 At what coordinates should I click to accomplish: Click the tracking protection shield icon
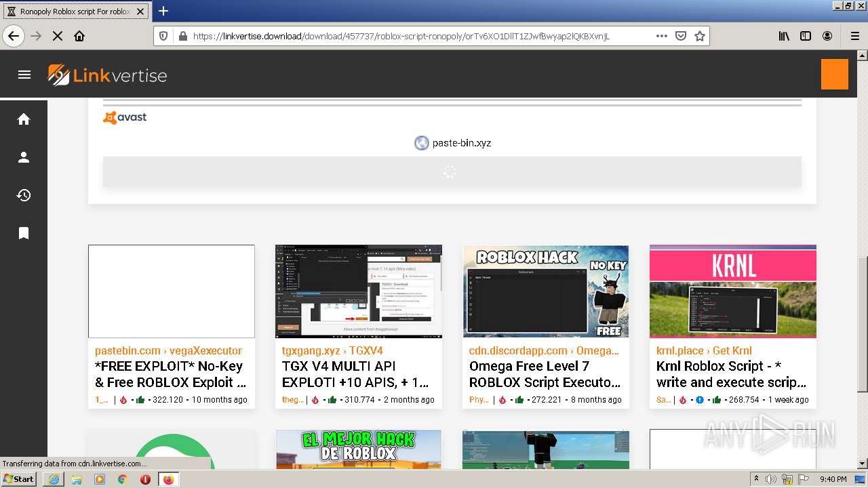(163, 36)
